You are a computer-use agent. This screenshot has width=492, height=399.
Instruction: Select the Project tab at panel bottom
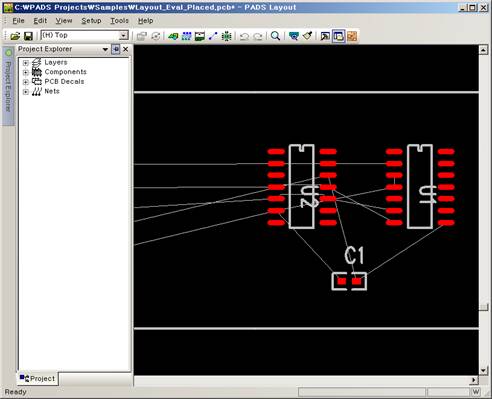37,378
